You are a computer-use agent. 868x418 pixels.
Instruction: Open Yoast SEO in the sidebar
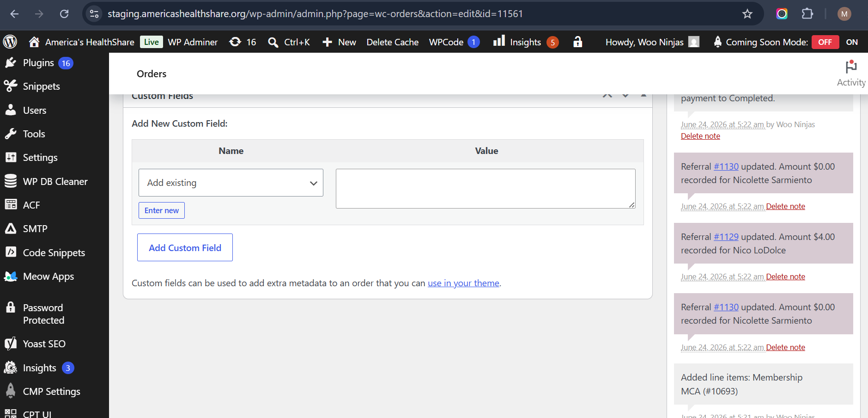[x=44, y=344]
